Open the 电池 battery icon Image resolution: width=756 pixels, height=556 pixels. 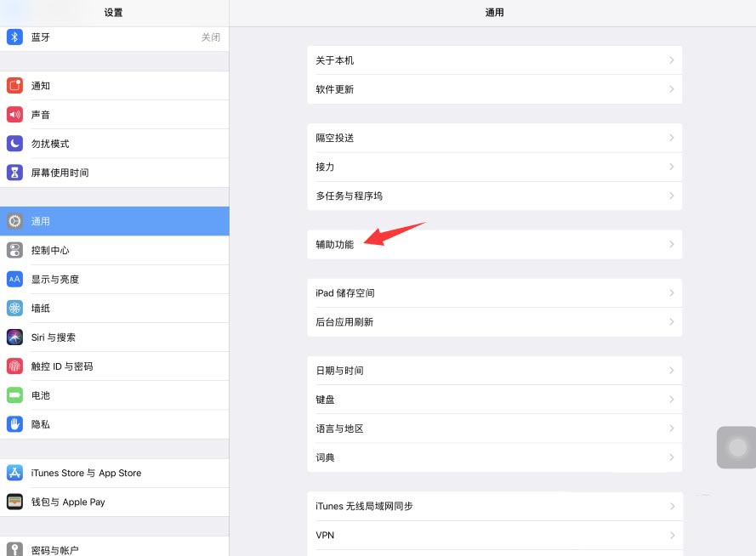(14, 395)
